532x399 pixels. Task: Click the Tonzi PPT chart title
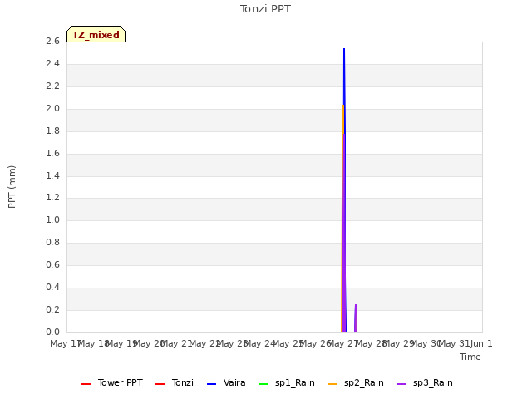point(265,9)
